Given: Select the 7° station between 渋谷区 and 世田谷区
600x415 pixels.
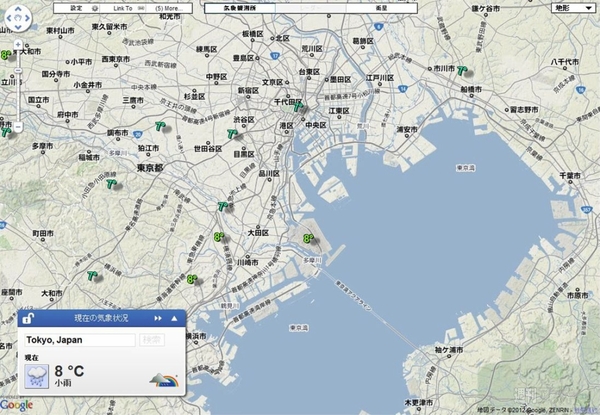Looking at the screenshot, I should click(x=232, y=134).
